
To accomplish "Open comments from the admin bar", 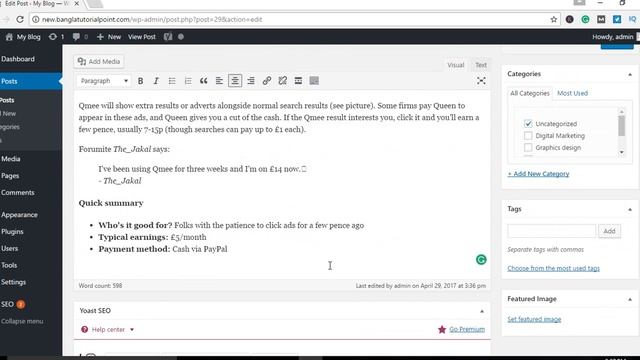I will tap(80, 37).
